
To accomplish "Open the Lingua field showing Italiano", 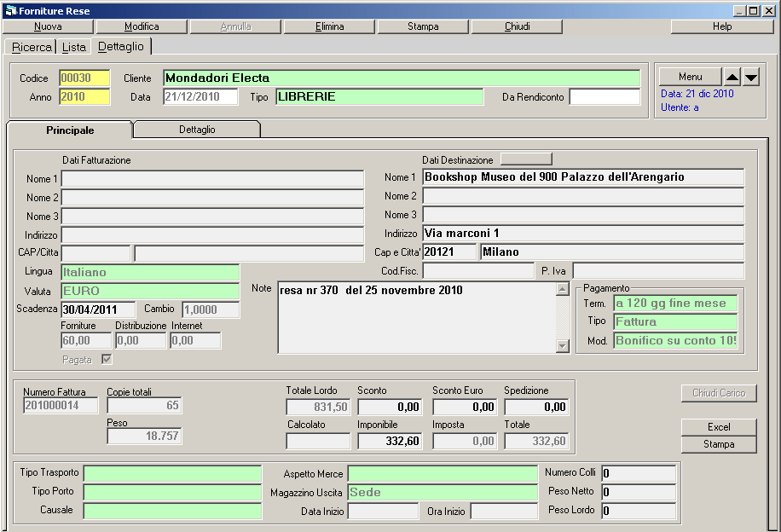I will tap(150, 272).
